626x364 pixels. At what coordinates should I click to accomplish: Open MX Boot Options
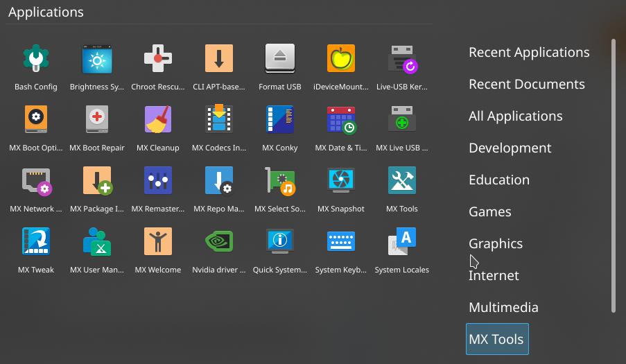tap(36, 119)
